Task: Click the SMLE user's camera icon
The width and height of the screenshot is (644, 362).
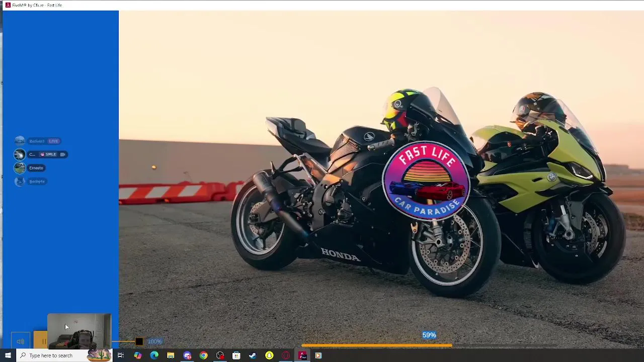Action: click(62, 154)
